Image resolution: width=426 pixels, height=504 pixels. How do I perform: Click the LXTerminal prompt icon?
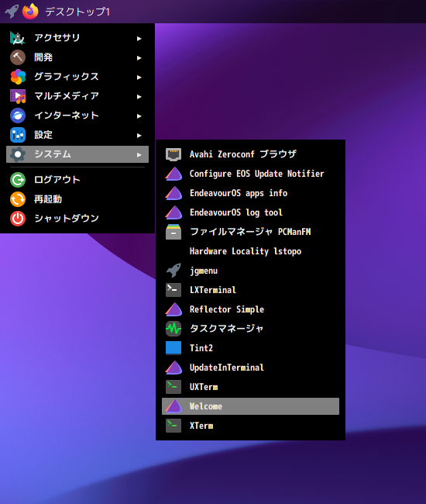tap(173, 290)
